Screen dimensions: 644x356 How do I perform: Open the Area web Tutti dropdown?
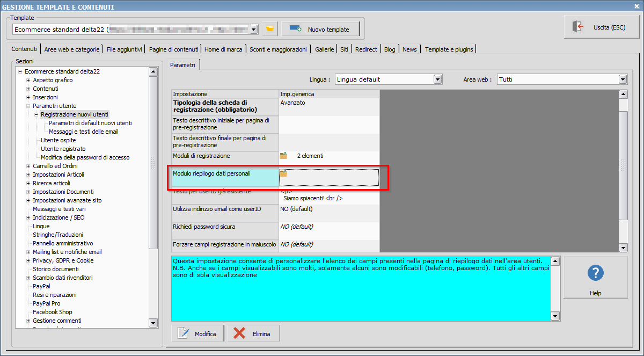[623, 79]
